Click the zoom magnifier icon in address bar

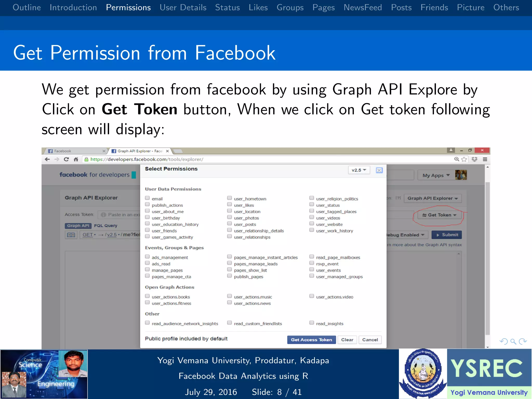coord(456,159)
